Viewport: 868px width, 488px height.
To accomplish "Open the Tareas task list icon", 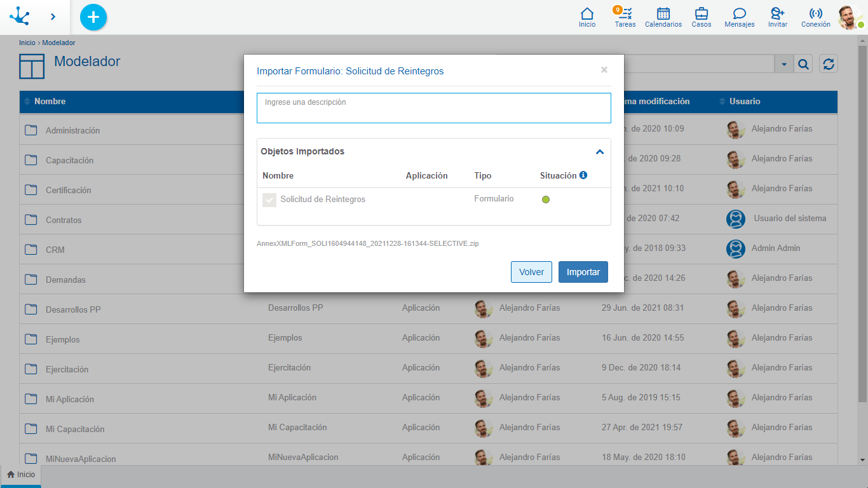I will point(625,17).
